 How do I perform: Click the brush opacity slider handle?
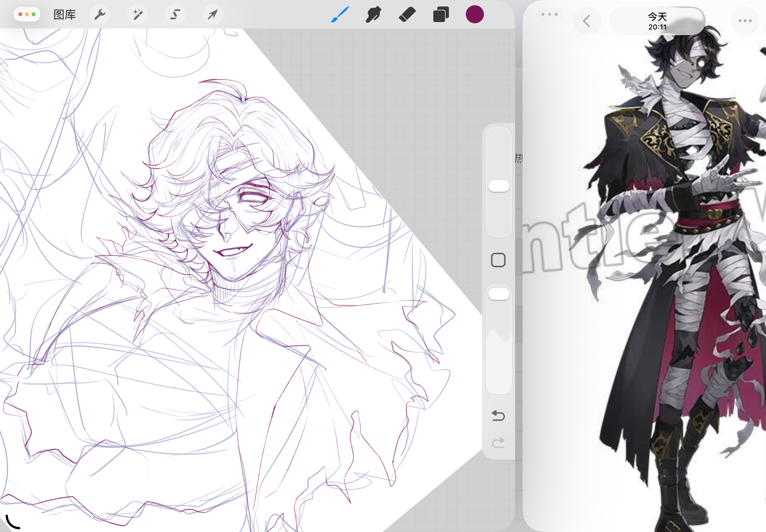point(499,294)
